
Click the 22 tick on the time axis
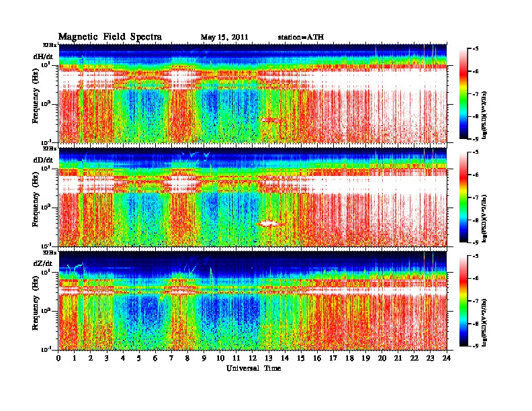[x=414, y=358]
